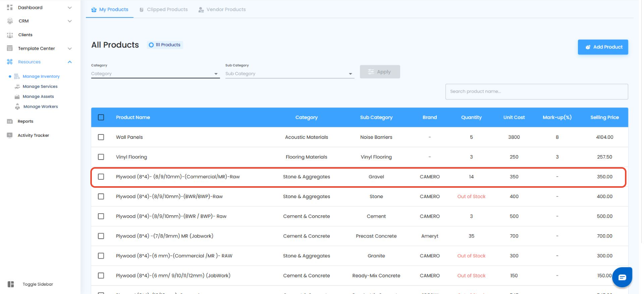This screenshot has width=644, height=294.
Task: Click the Template Center icon
Action: pos(10,49)
